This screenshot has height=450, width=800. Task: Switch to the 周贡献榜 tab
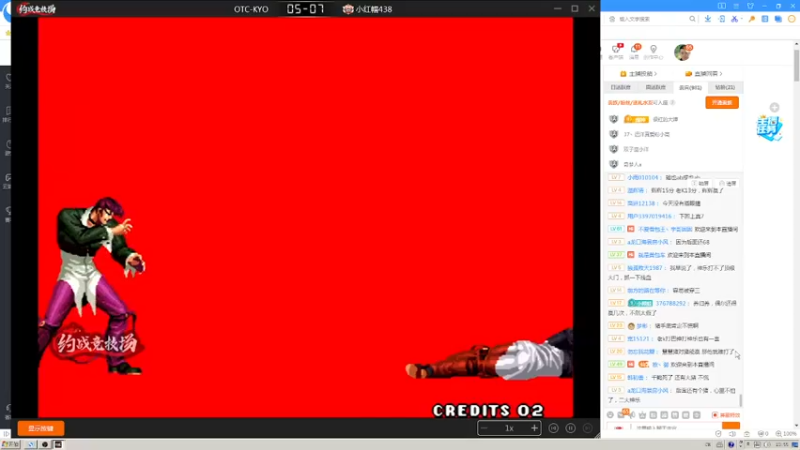coord(656,88)
